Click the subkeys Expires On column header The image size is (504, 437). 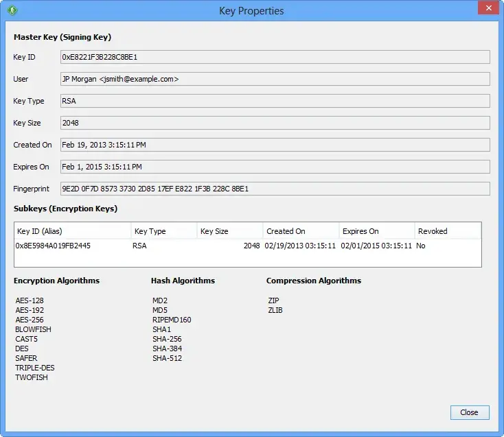(x=377, y=231)
